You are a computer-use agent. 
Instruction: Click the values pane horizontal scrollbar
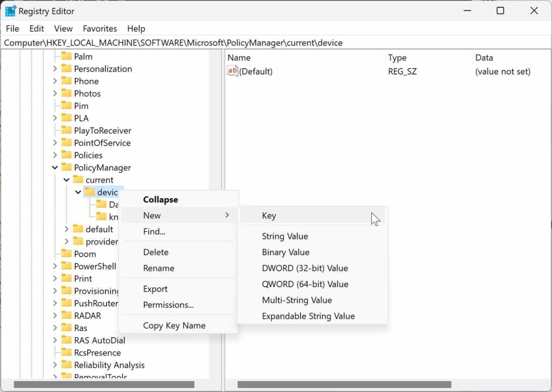(344, 384)
